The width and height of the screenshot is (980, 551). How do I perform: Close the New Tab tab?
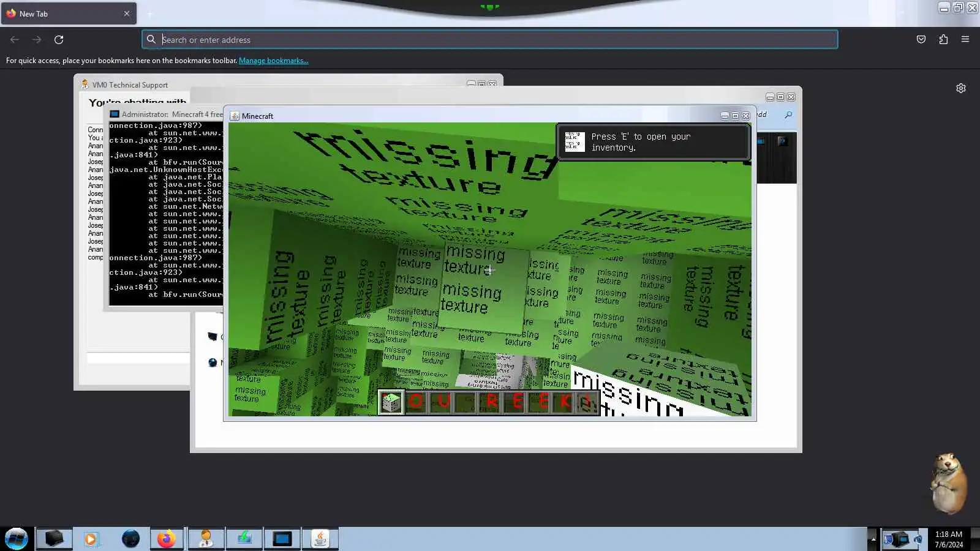pyautogui.click(x=127, y=13)
